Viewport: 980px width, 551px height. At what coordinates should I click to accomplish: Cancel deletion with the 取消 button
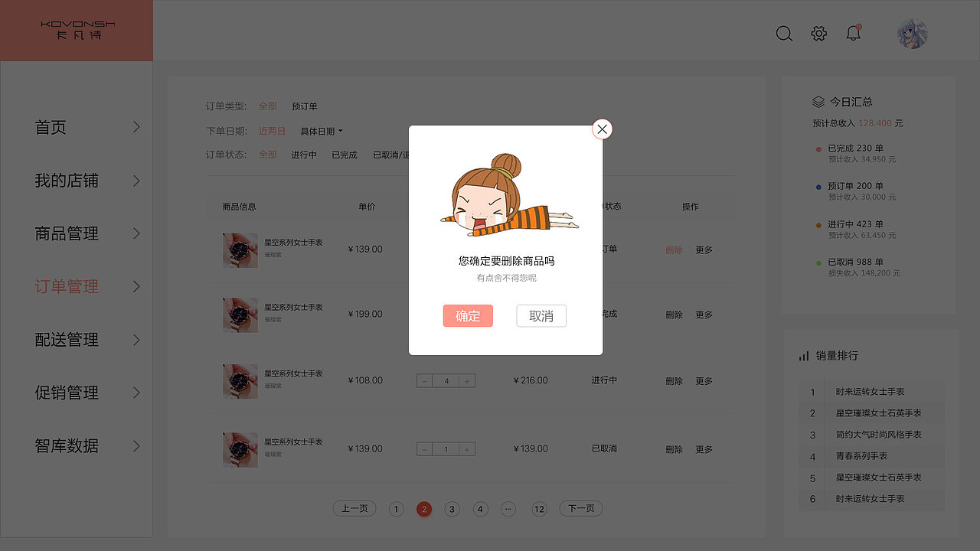click(x=541, y=315)
